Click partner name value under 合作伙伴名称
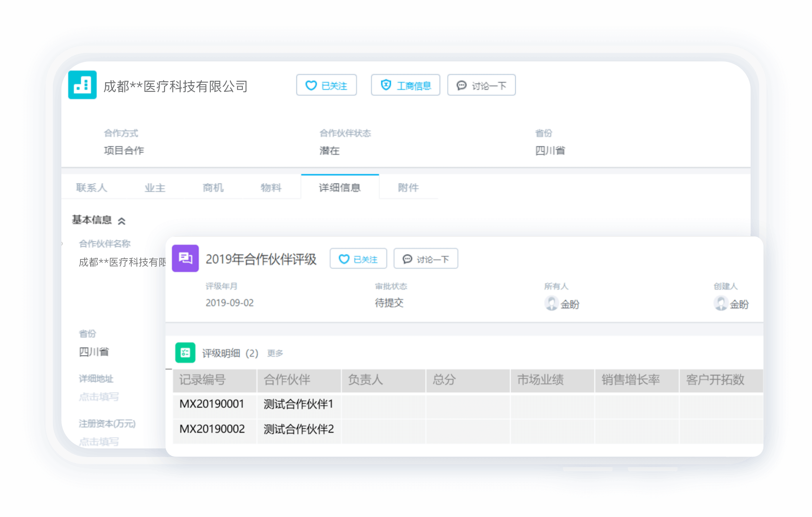 pos(123,262)
